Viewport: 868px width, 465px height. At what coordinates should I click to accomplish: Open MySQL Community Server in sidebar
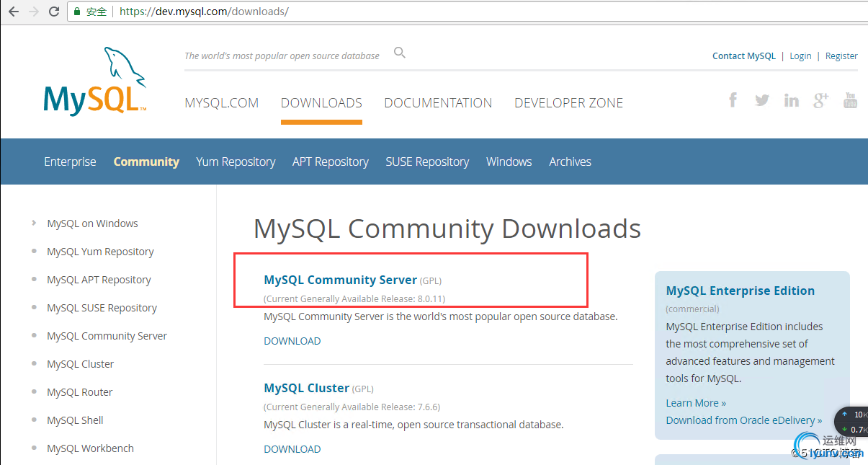pyautogui.click(x=107, y=336)
